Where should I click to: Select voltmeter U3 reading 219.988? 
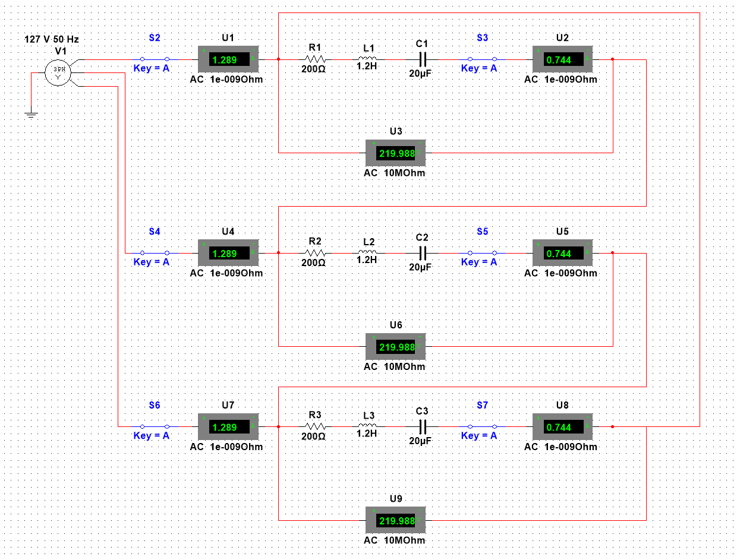(x=396, y=153)
